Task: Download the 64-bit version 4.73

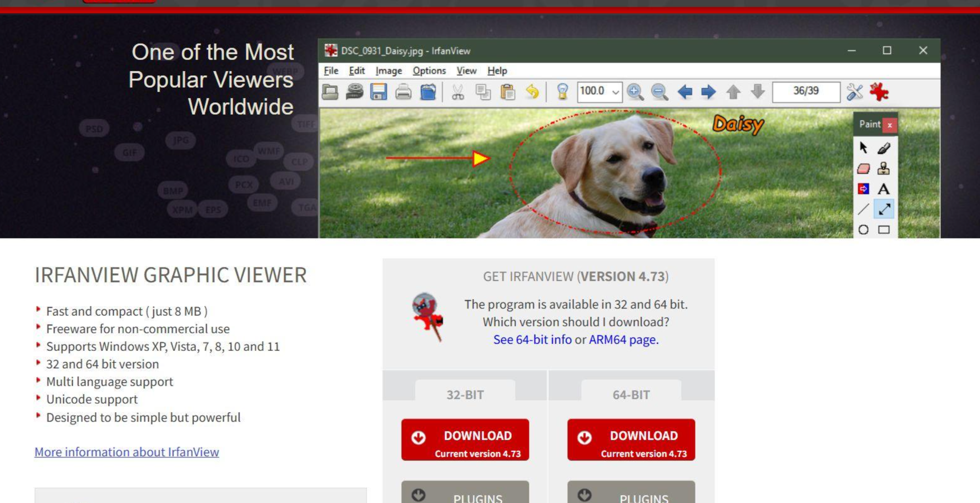Action: (x=631, y=440)
